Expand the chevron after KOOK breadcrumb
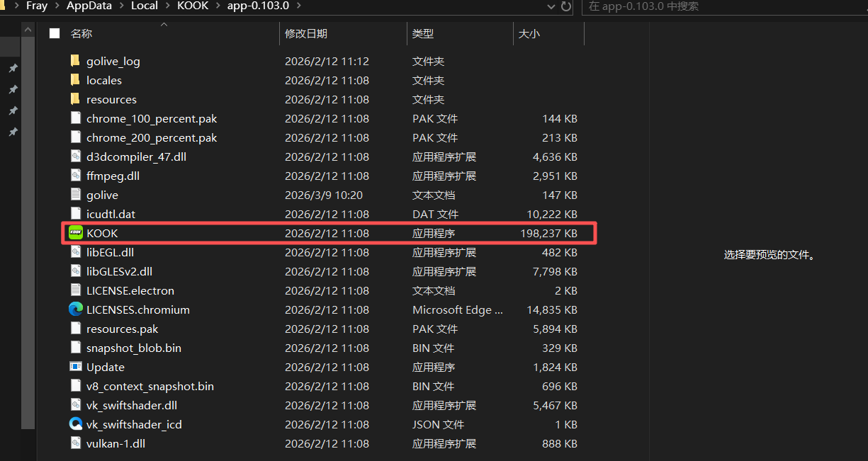This screenshot has width=868, height=461. point(218,6)
